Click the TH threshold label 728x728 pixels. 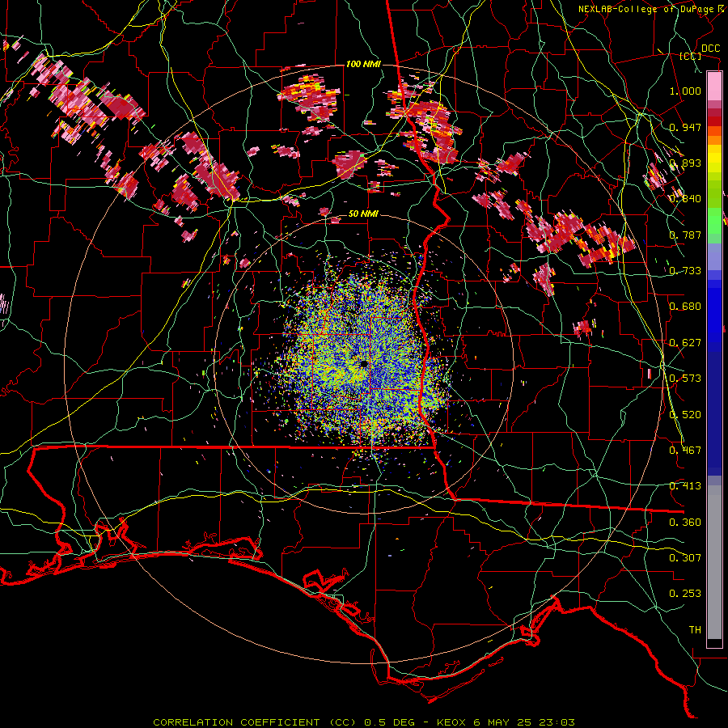pyautogui.click(x=695, y=630)
